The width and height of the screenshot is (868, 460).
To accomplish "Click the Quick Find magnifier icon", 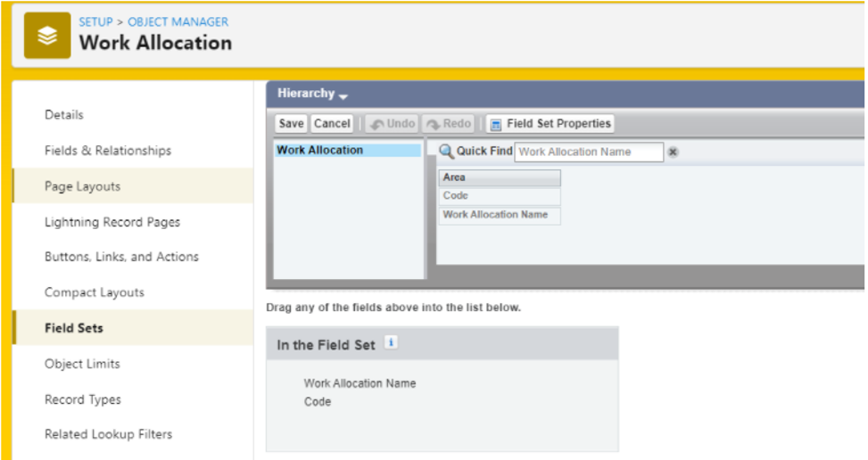I will click(447, 152).
